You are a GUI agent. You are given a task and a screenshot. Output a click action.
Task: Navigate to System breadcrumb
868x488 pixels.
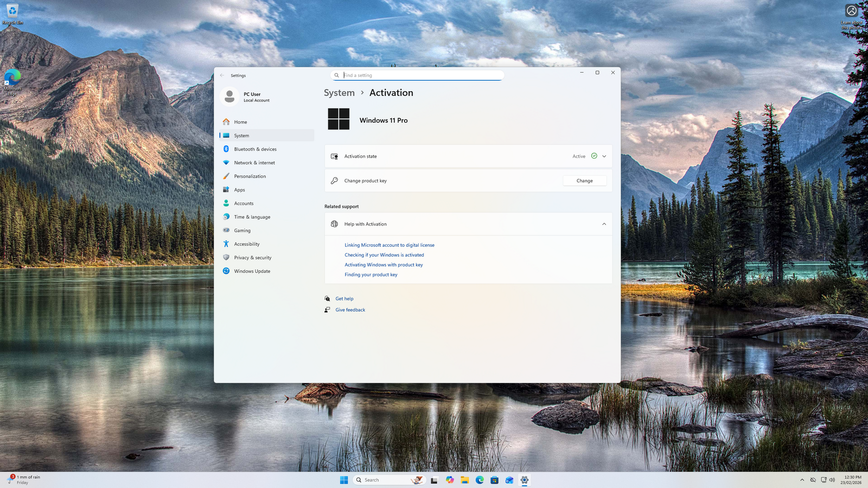339,93
